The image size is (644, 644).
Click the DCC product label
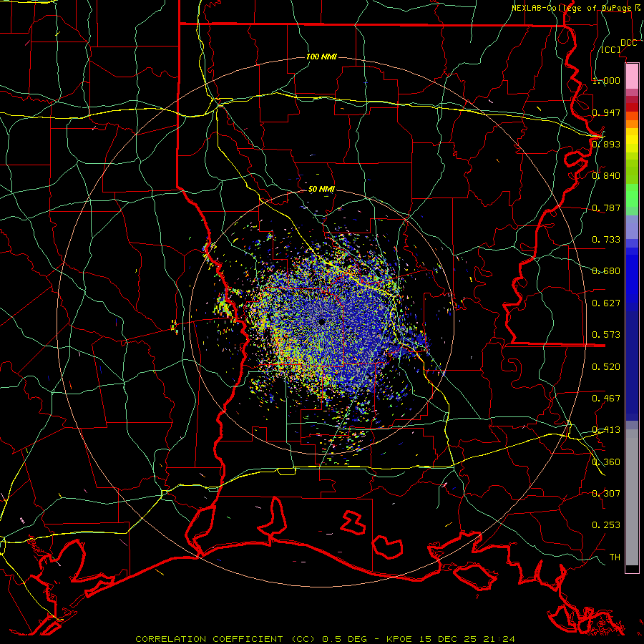628,43
